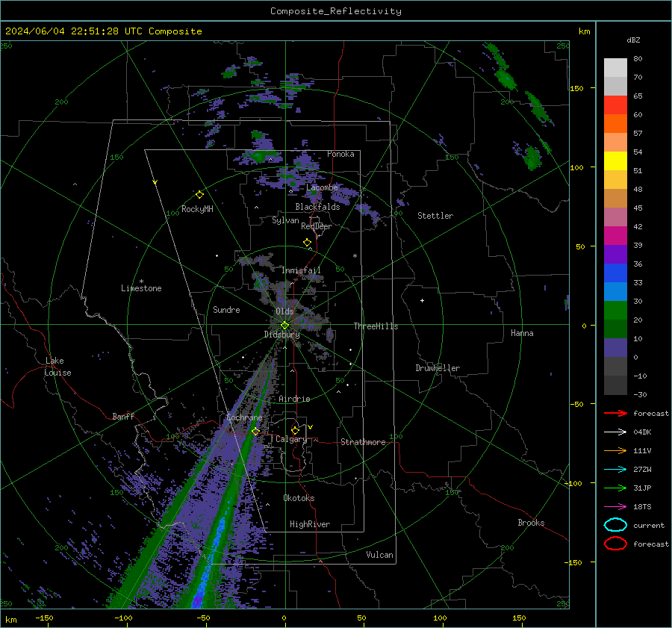Viewport: 672px width, 628px height.
Task: Click the Banff city label
Action: click(123, 416)
